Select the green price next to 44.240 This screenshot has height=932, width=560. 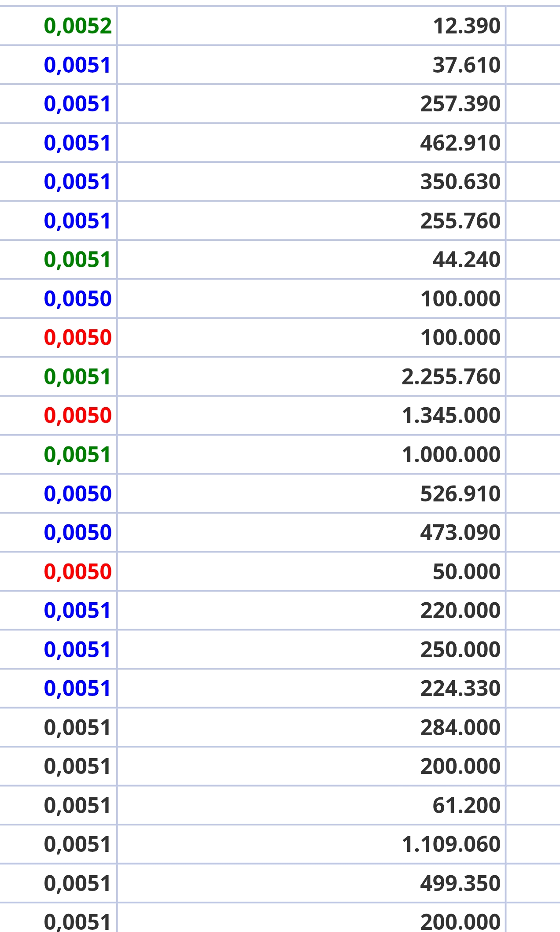click(77, 260)
